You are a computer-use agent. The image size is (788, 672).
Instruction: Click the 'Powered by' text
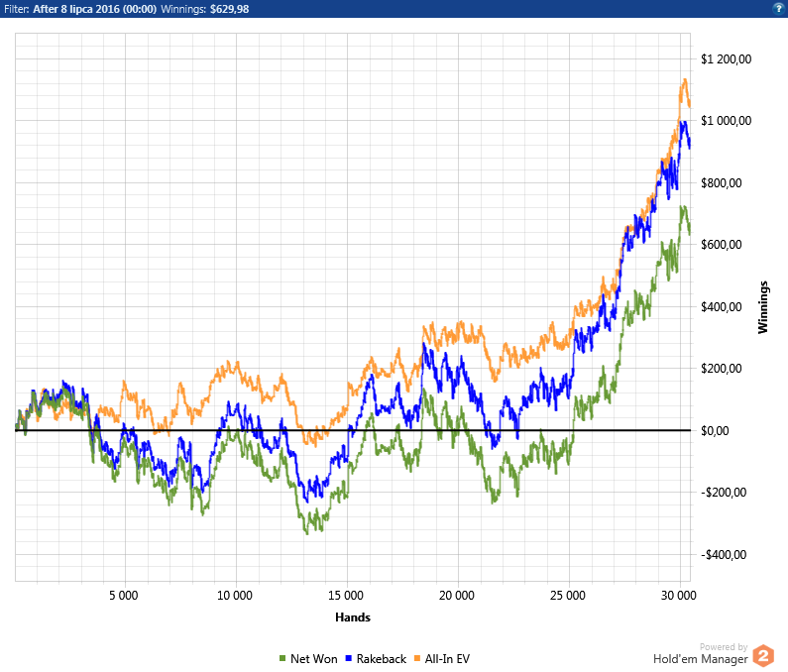pyautogui.click(x=724, y=647)
